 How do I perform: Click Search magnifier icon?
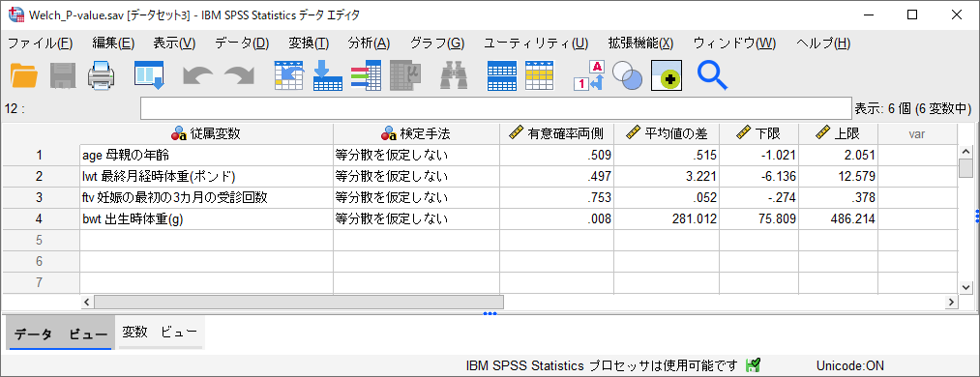coord(712,75)
